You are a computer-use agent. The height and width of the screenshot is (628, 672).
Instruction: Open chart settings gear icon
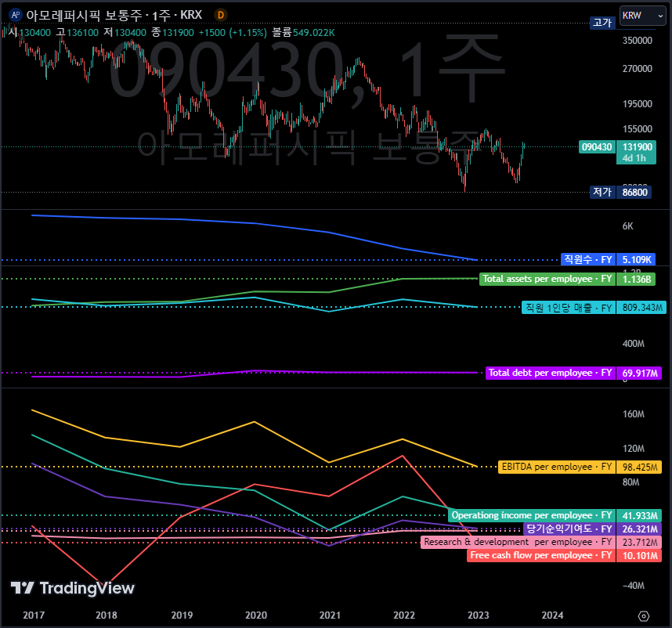point(643,616)
